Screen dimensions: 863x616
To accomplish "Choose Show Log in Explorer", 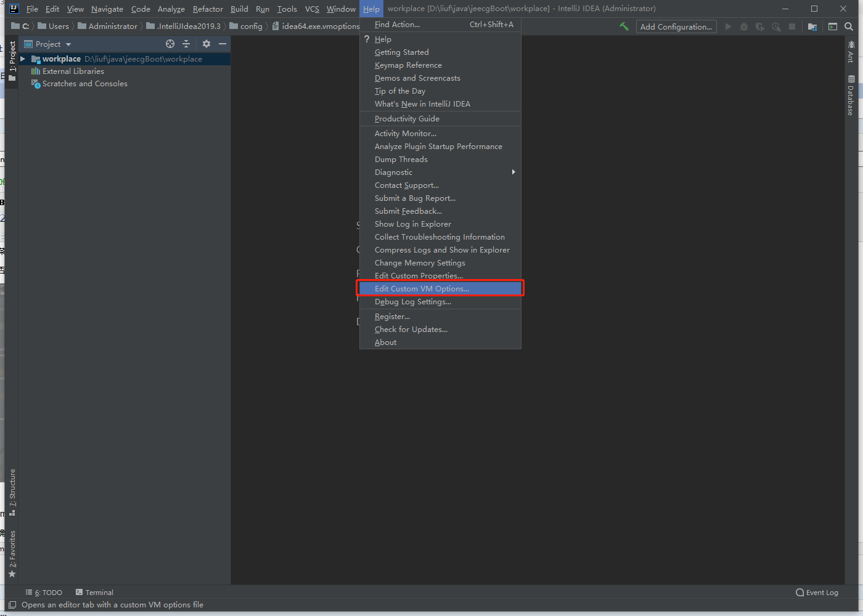I will 440,224.
